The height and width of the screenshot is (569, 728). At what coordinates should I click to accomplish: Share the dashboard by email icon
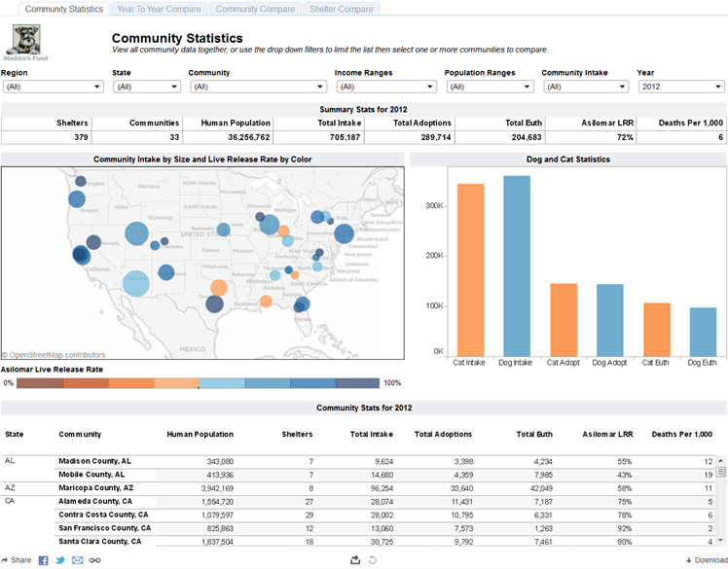pyautogui.click(x=77, y=560)
